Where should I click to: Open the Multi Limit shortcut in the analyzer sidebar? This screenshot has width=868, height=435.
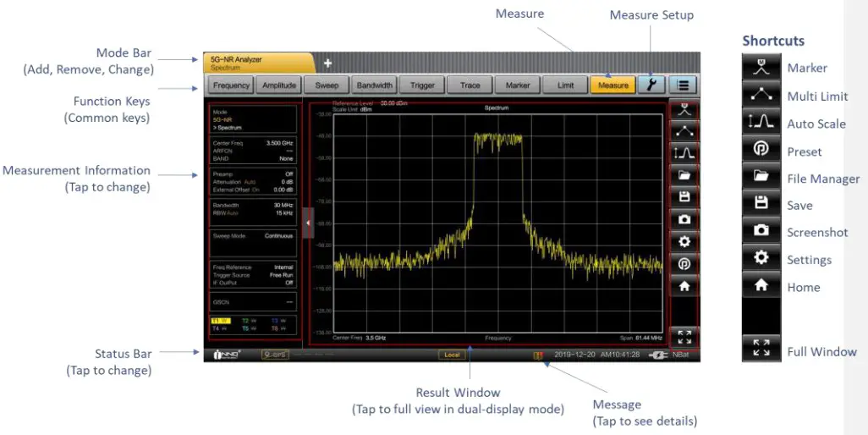point(684,132)
